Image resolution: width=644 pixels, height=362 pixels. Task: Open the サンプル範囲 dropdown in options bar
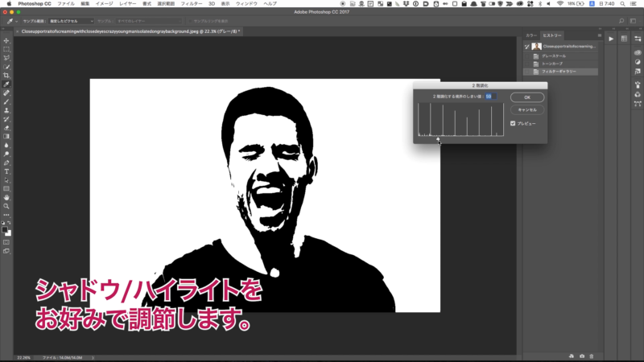(71, 21)
